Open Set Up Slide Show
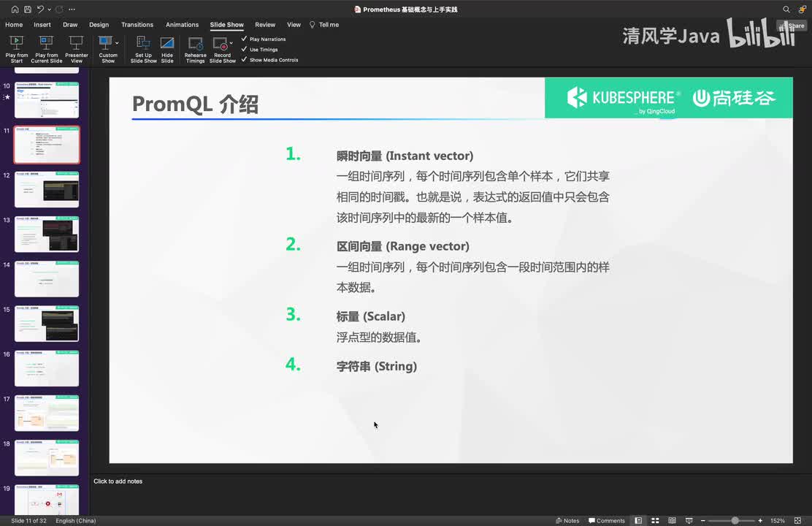812x526 pixels. (143, 50)
